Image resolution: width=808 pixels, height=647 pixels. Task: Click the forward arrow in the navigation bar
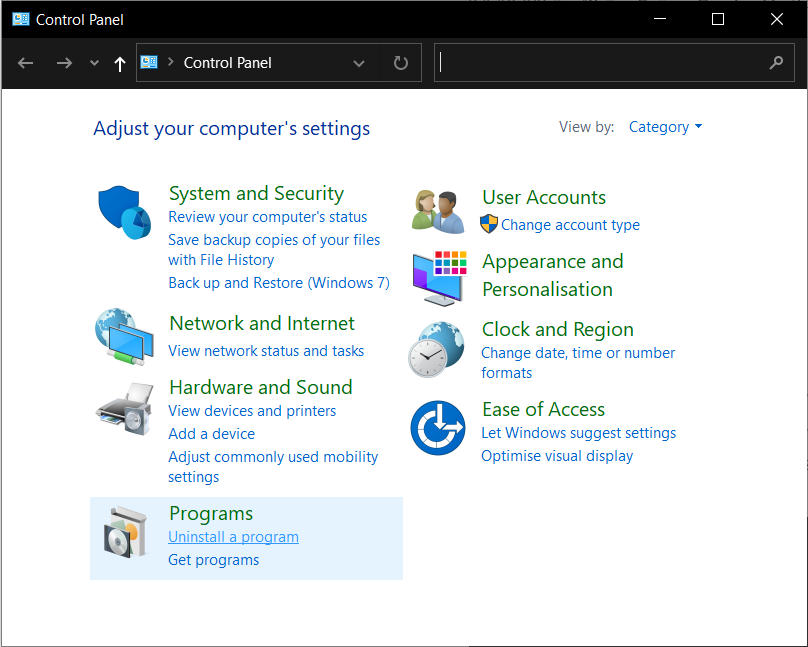(x=64, y=63)
